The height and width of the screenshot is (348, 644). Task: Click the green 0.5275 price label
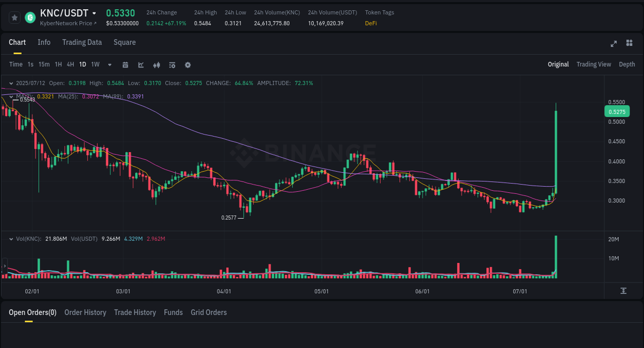pyautogui.click(x=616, y=111)
